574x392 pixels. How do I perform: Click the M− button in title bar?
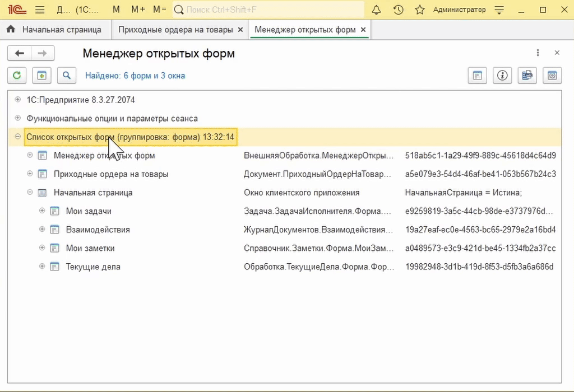160,10
